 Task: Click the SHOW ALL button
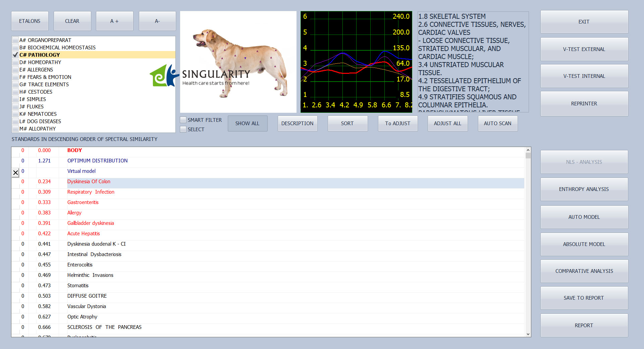tap(248, 123)
